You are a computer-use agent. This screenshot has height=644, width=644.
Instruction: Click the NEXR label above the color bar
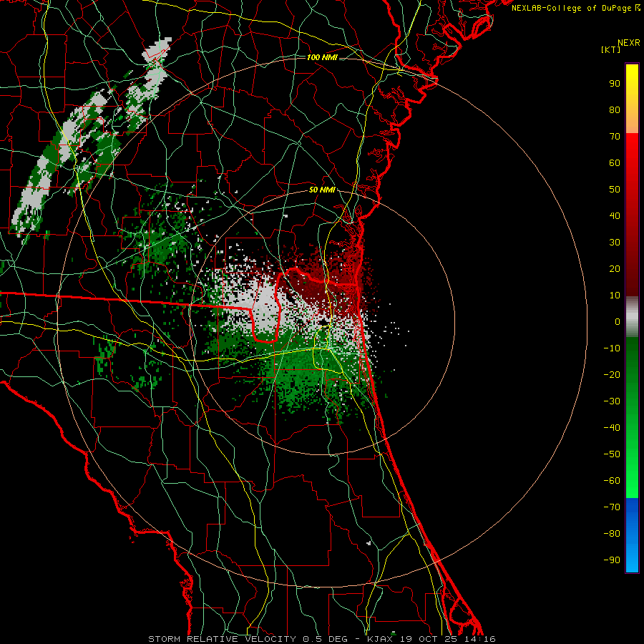[x=629, y=43]
